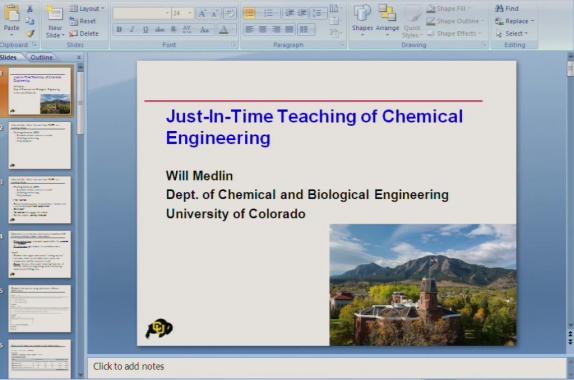Expand the Select dropdown in Editing
This screenshot has width=574, height=380.
[512, 34]
